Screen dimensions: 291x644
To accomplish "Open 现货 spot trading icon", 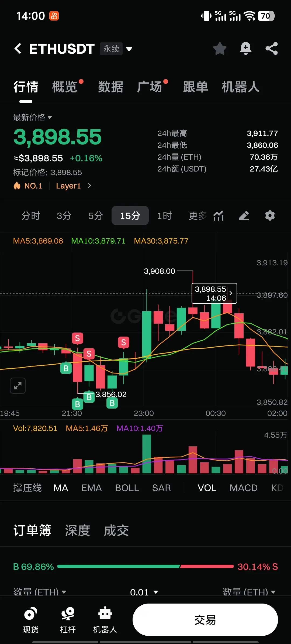I will click(x=31, y=620).
